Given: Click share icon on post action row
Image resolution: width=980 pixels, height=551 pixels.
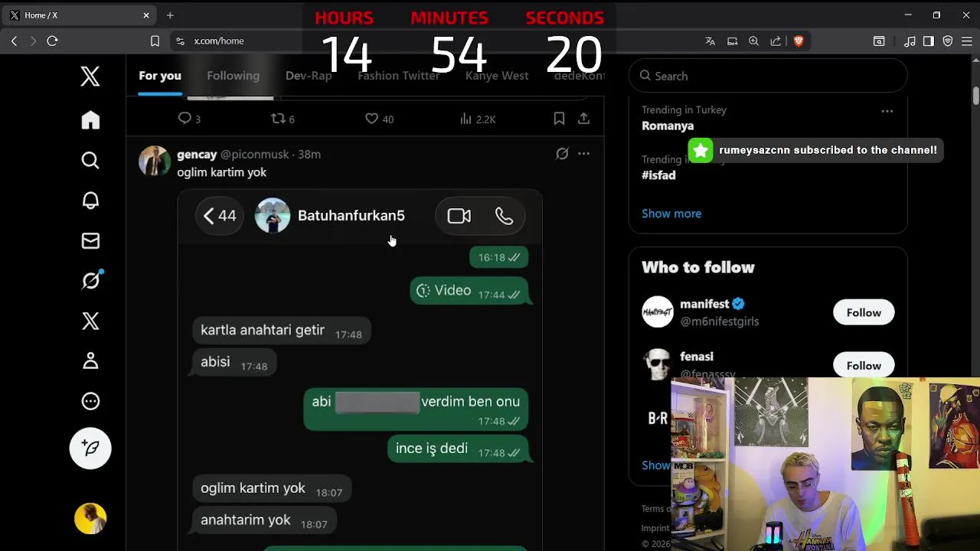Looking at the screenshot, I should point(583,119).
